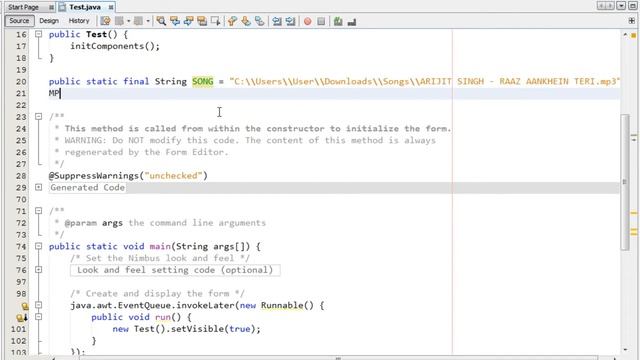Switch to Design view
The image size is (640, 360).
[49, 20]
